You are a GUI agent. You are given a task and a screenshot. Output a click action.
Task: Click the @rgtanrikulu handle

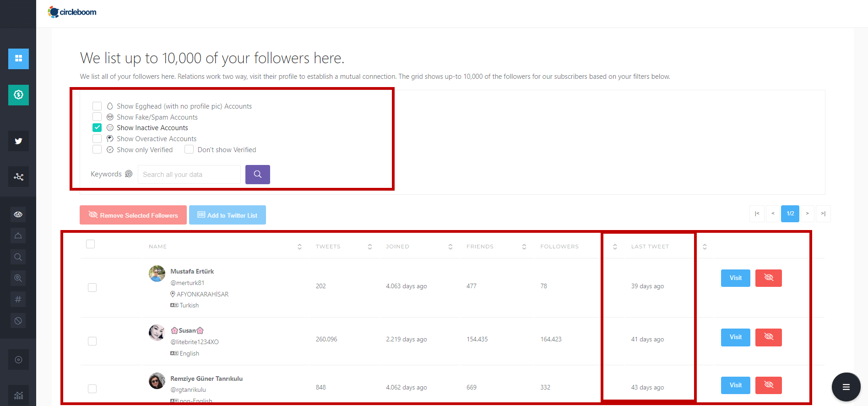click(x=188, y=390)
